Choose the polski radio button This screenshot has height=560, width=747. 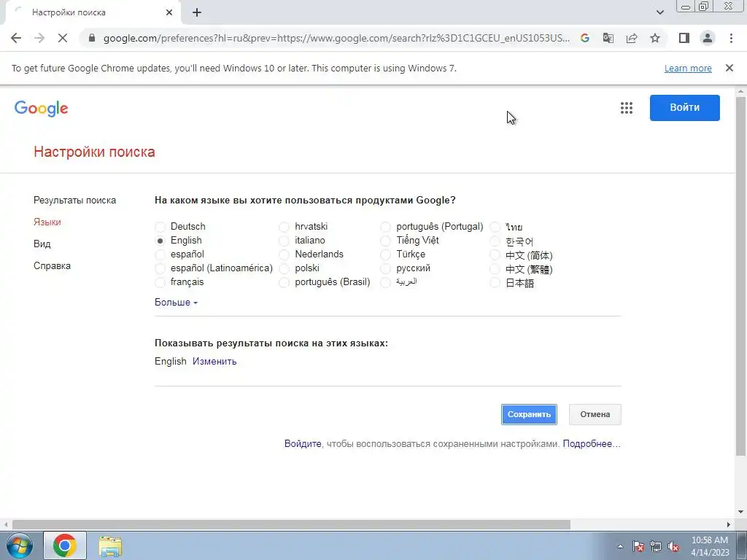[x=284, y=268]
